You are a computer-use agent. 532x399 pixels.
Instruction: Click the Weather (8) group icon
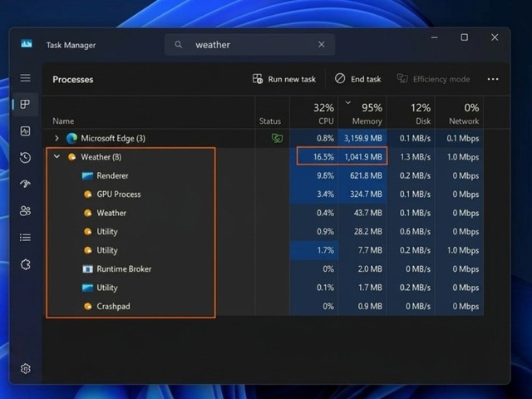71,157
